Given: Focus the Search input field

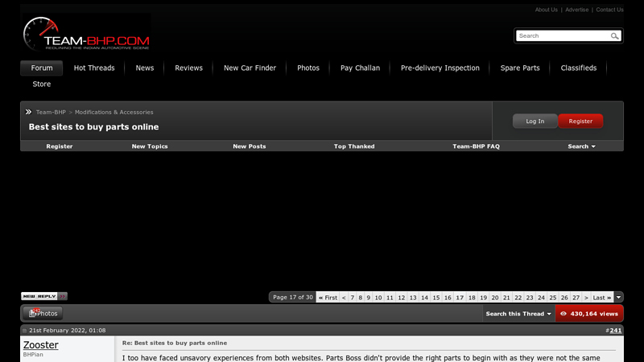Looking at the screenshot, I should (562, 36).
